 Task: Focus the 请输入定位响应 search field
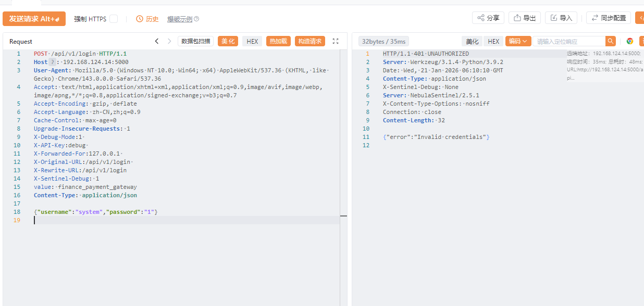click(x=569, y=41)
